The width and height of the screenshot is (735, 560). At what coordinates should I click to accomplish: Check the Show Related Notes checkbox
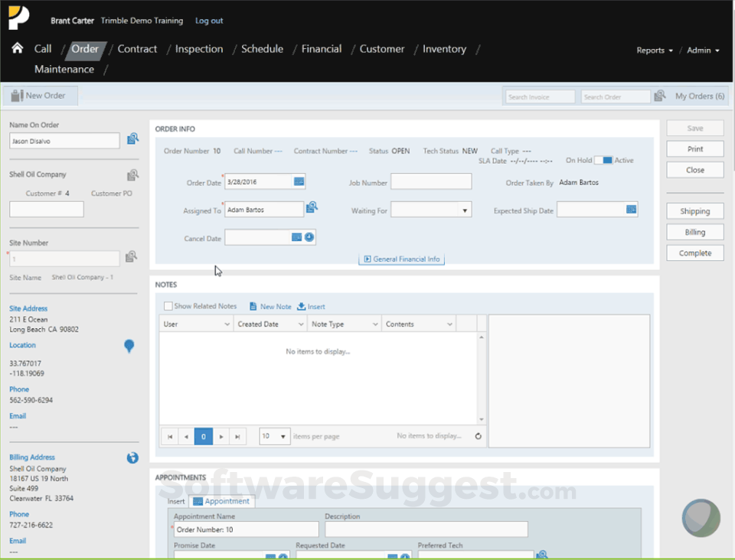168,306
